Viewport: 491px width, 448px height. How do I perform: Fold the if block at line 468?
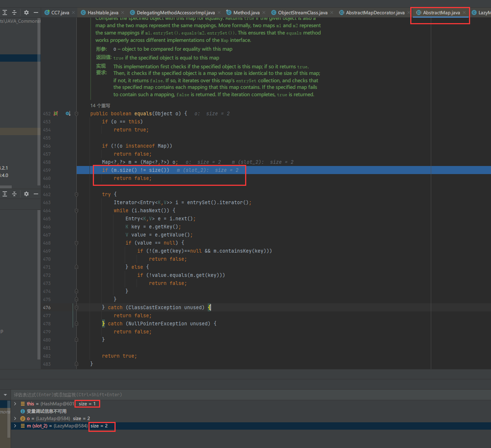76,243
